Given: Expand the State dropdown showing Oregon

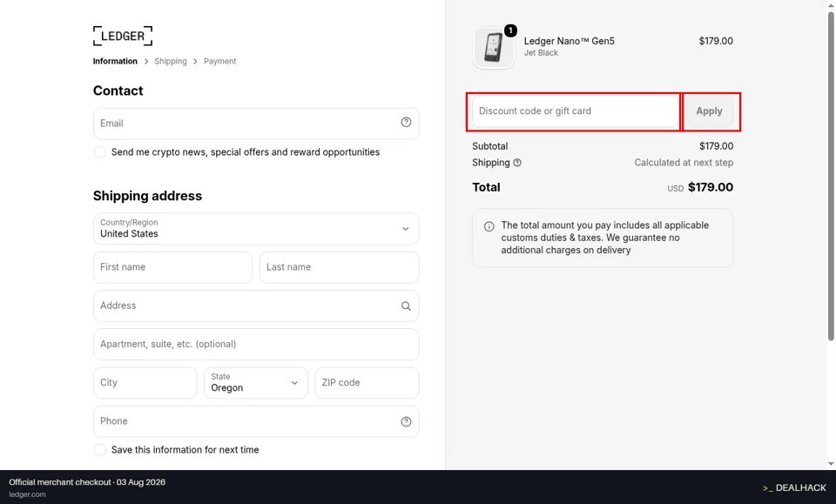Looking at the screenshot, I should pyautogui.click(x=256, y=382).
